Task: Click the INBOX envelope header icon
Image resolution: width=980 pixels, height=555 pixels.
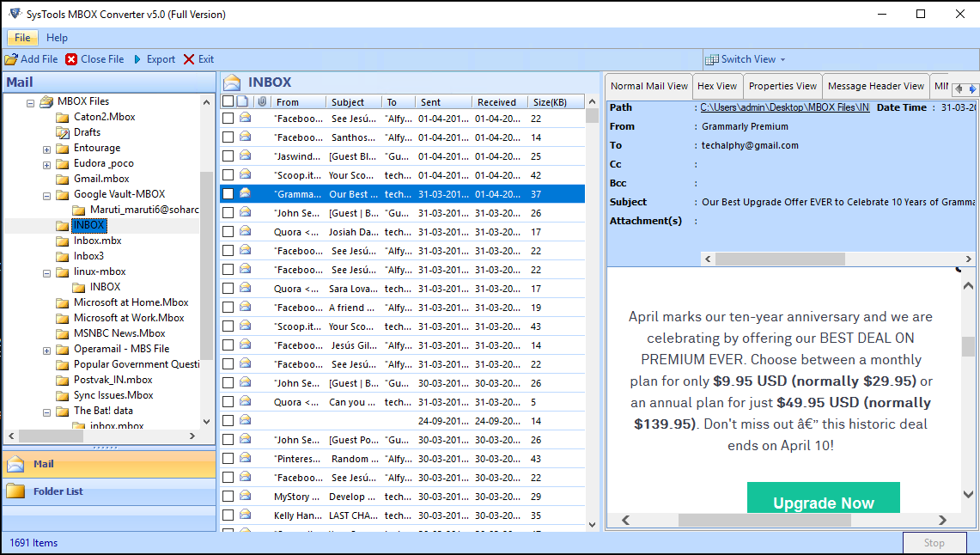Action: (233, 82)
